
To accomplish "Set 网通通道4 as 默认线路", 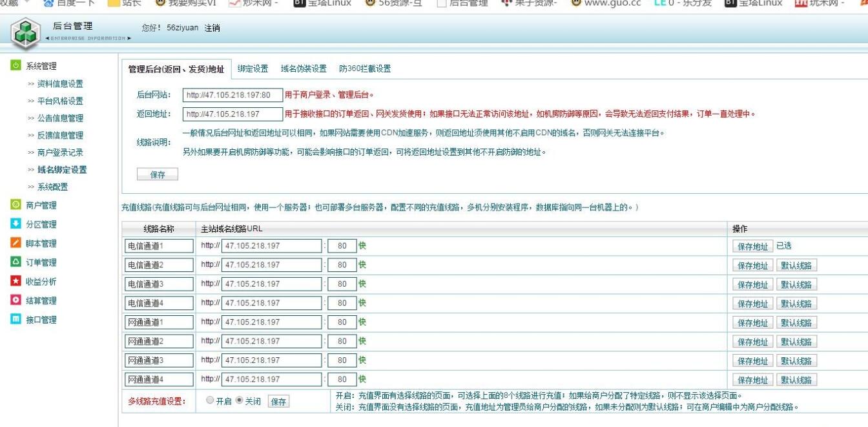I will 796,380.
